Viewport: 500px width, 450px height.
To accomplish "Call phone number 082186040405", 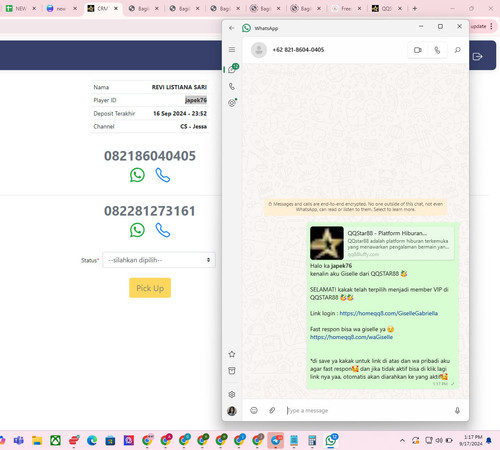I will [x=163, y=175].
